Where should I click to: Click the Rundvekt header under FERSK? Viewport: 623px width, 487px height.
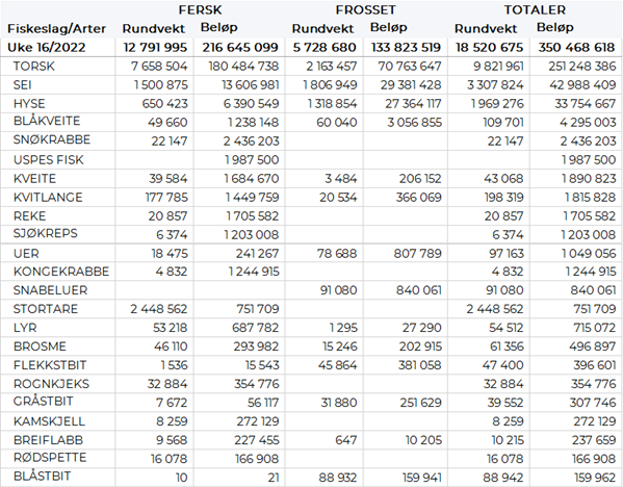click(150, 28)
